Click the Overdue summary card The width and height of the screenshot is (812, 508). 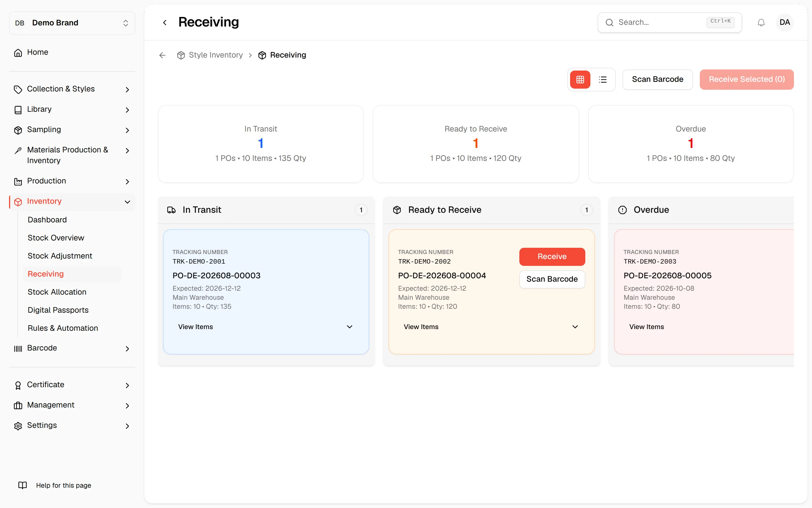[x=690, y=144]
